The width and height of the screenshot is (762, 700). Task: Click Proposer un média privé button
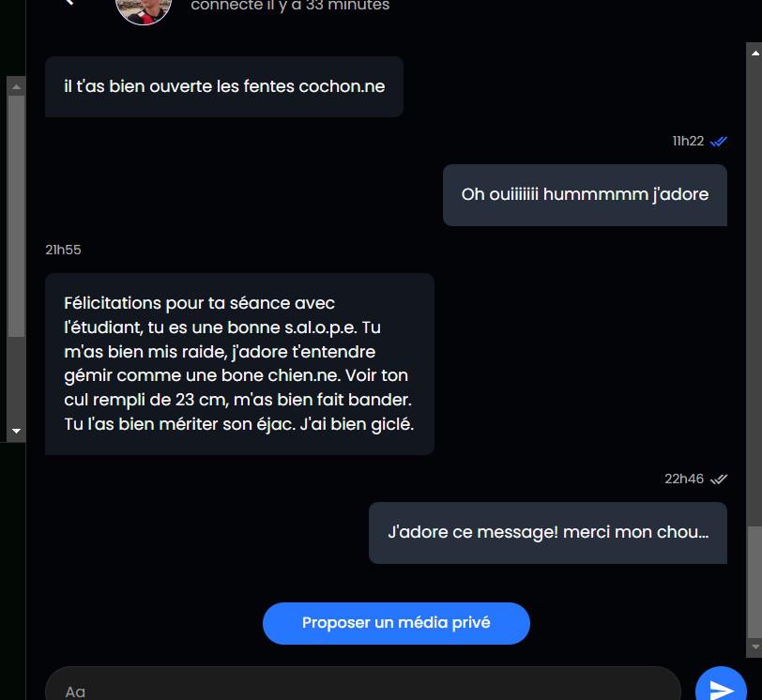click(x=396, y=623)
